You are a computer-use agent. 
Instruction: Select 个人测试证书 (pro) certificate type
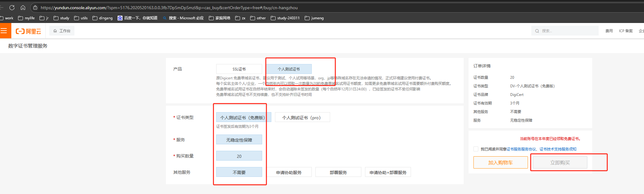click(x=302, y=117)
